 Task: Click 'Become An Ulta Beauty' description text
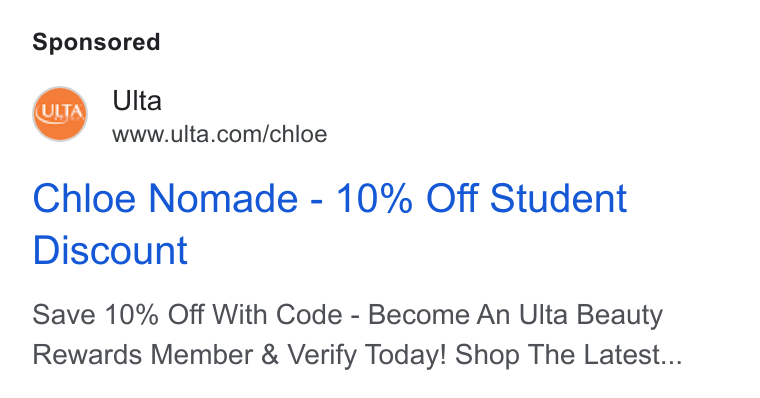[515, 316]
